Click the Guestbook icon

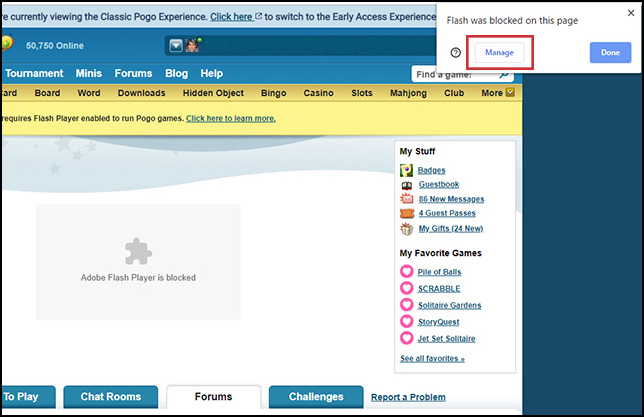(x=407, y=185)
